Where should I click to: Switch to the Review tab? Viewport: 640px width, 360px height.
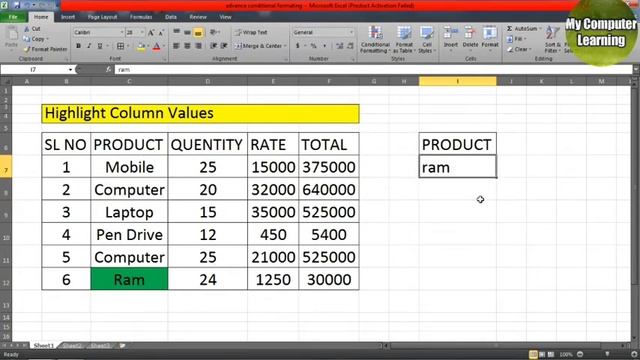(198, 17)
